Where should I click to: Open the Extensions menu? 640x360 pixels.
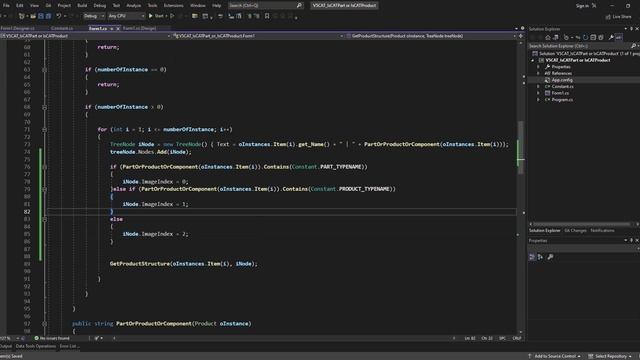point(173,6)
